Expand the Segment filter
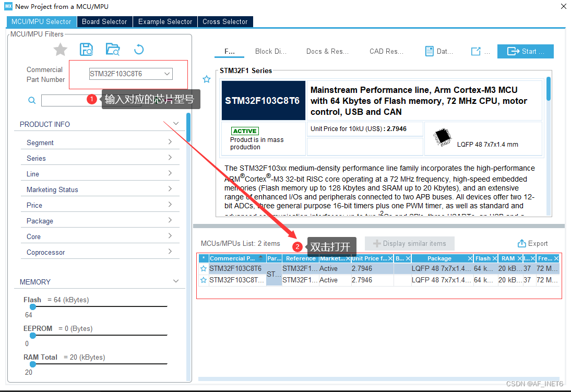This screenshot has height=392, width=571. (170, 142)
